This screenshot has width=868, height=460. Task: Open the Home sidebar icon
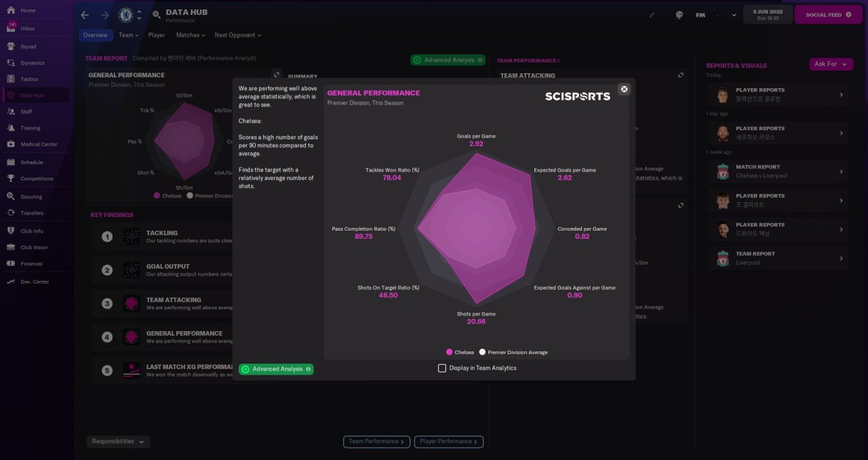[x=11, y=10]
